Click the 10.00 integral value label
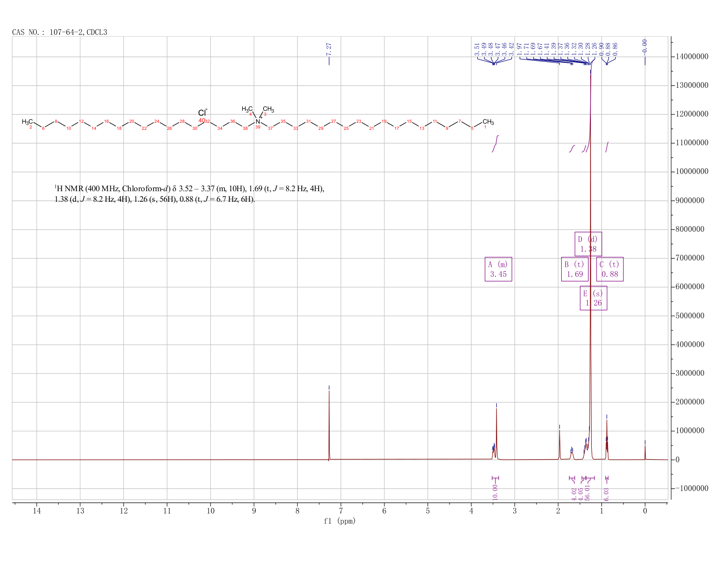The image size is (728, 563). coord(495,492)
